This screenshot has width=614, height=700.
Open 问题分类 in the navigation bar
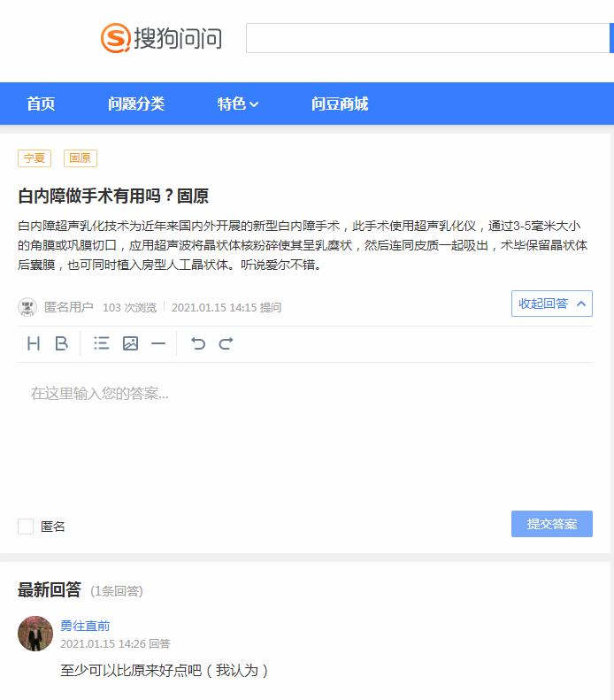pos(136,104)
